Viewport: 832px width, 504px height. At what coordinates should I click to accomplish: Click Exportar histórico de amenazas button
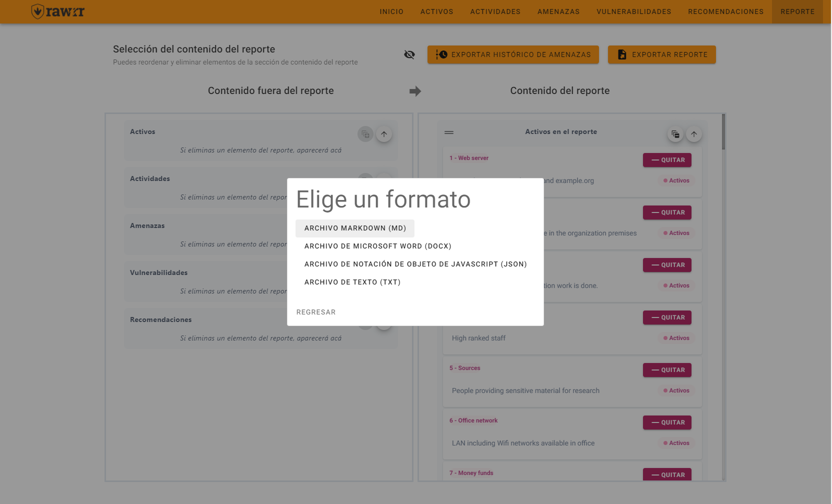[513, 54]
